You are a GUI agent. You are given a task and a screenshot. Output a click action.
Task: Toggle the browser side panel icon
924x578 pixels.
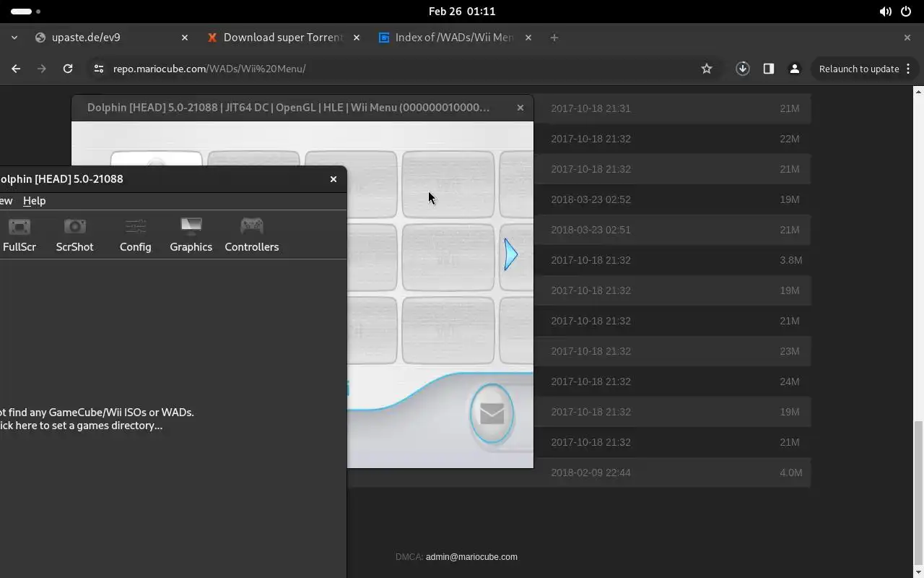tap(768, 69)
